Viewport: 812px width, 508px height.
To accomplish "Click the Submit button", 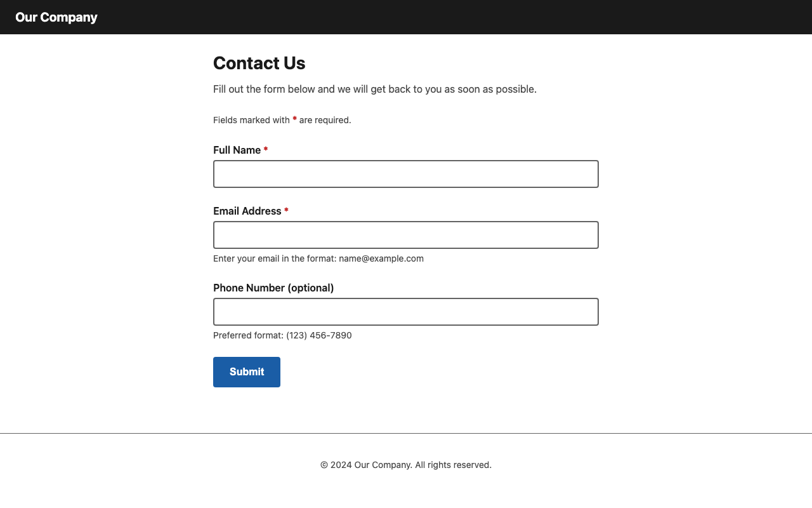I will click(247, 371).
